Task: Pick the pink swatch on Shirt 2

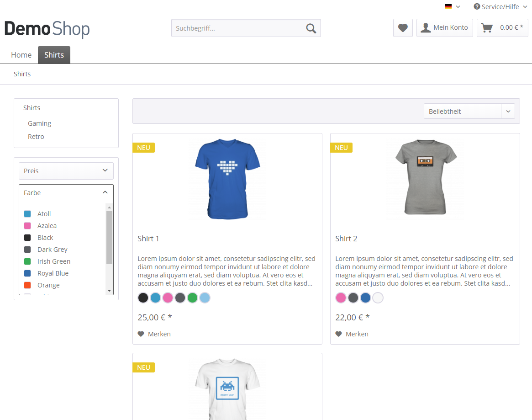Action: coord(341,298)
